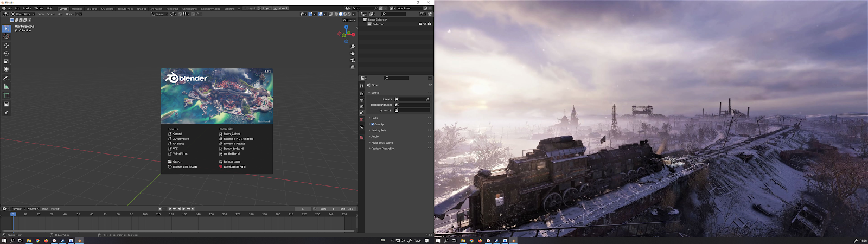Click Recover Last Session on splash screen
The height and width of the screenshot is (244, 868).
tap(183, 166)
